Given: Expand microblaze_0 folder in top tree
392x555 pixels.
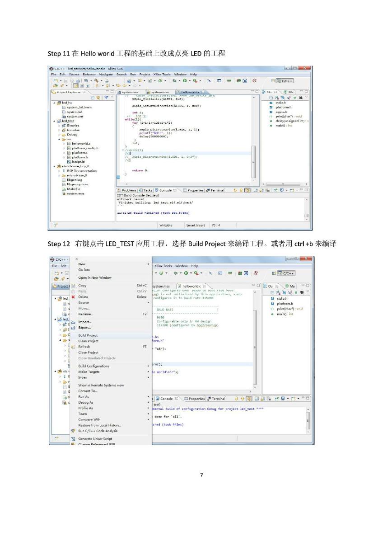Looking at the screenshot, I should (59, 175).
